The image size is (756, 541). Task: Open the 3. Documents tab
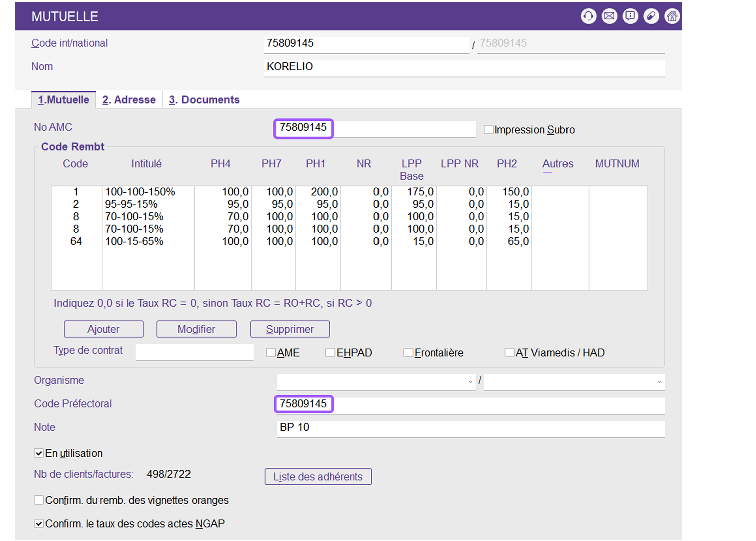click(x=204, y=100)
